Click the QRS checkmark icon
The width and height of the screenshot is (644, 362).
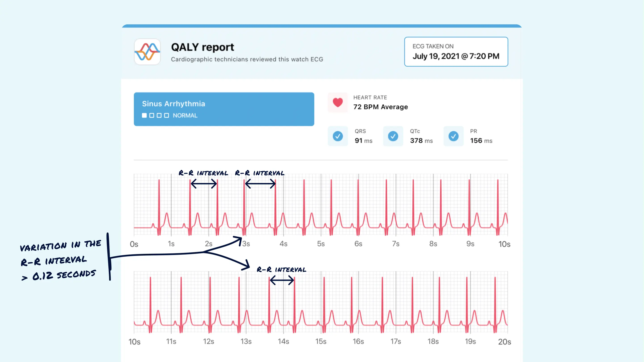338,136
